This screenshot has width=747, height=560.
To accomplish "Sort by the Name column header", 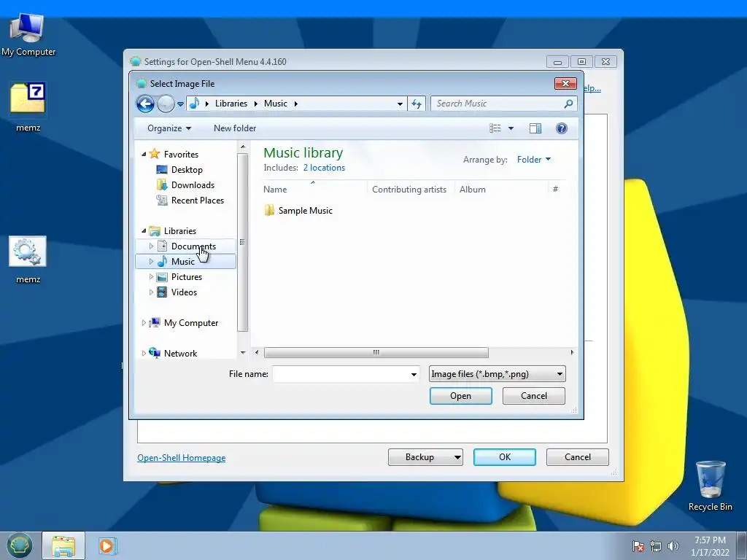I will pos(314,189).
